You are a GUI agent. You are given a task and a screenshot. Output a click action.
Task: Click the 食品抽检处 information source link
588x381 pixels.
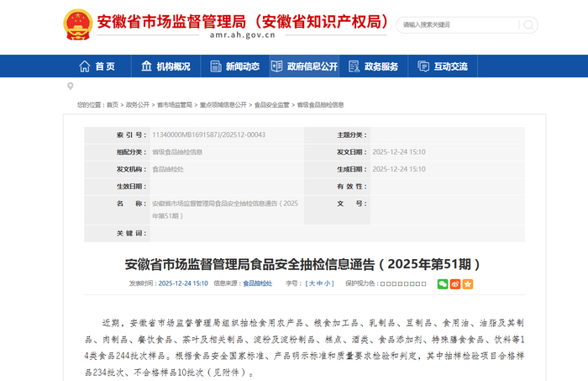(258, 283)
